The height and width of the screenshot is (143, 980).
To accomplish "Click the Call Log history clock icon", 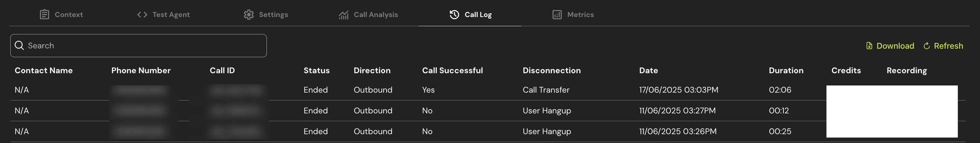I will point(454,14).
